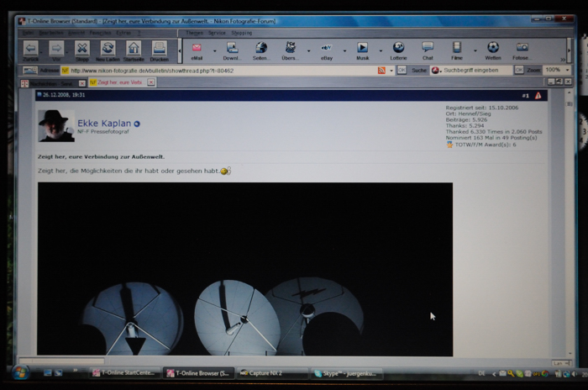Viewport: 588px width, 390px height.
Task: Open the Extras menu
Action: pos(123,33)
